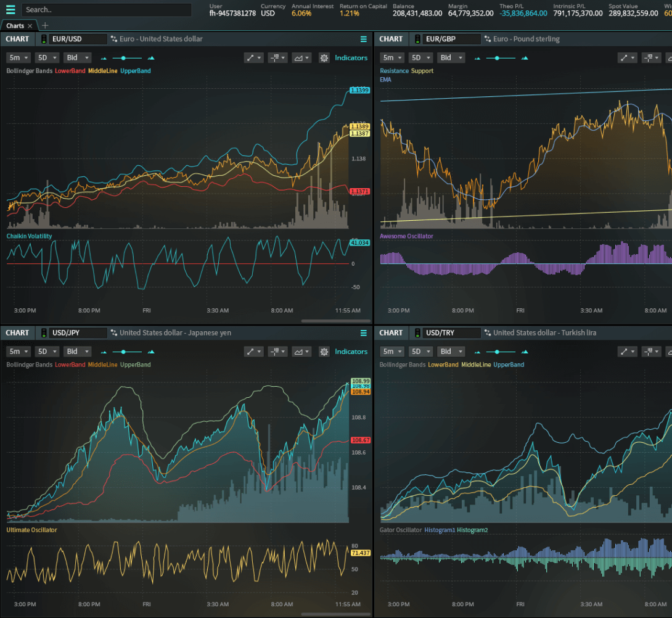Open USD/JPY chart settings gear
The image size is (672, 618).
click(x=324, y=351)
